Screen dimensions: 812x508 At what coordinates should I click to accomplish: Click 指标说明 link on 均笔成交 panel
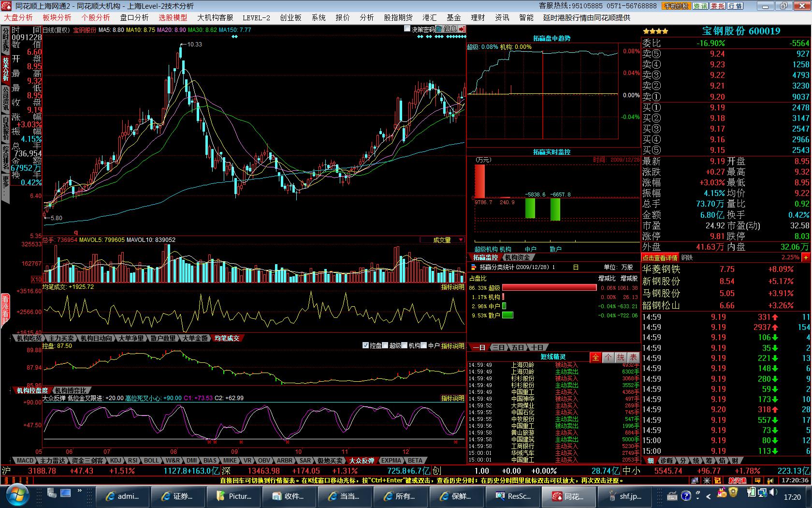[x=453, y=287]
